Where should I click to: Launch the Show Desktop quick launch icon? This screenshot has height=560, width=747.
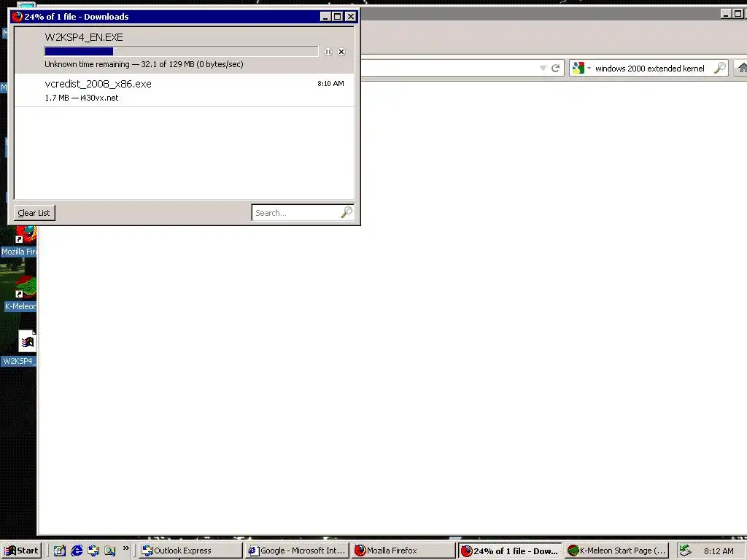(x=60, y=551)
